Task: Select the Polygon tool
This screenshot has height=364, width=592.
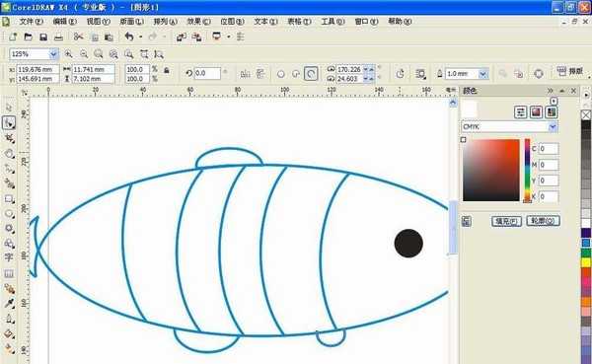Action: (x=9, y=229)
